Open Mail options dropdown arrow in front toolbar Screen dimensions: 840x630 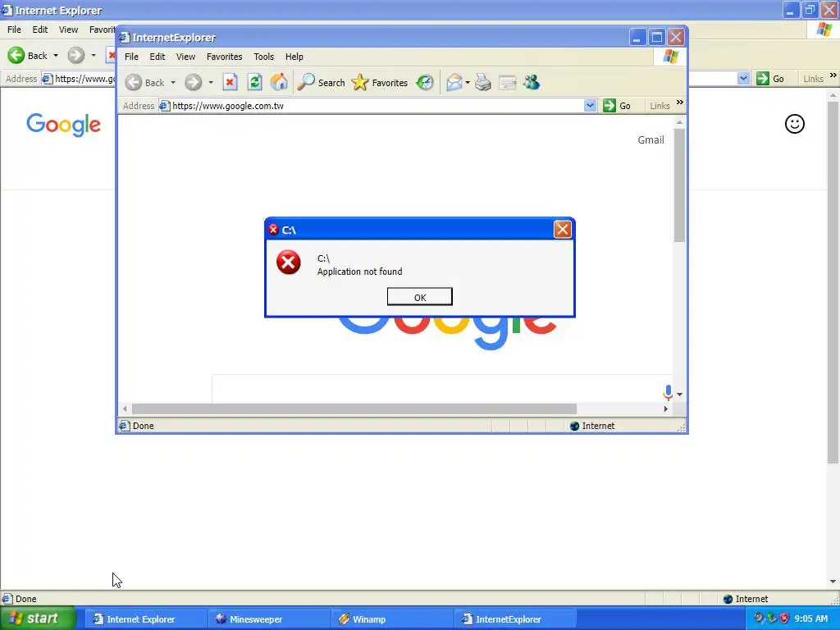468,83
